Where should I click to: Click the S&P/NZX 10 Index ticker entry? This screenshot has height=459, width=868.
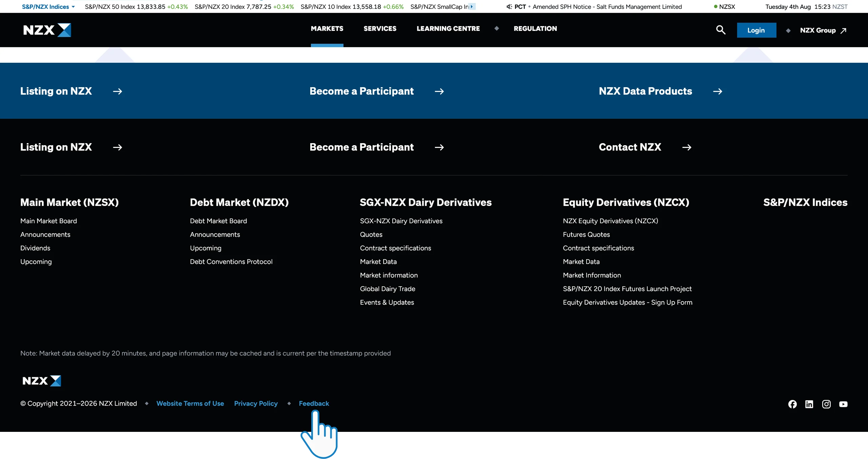point(352,7)
